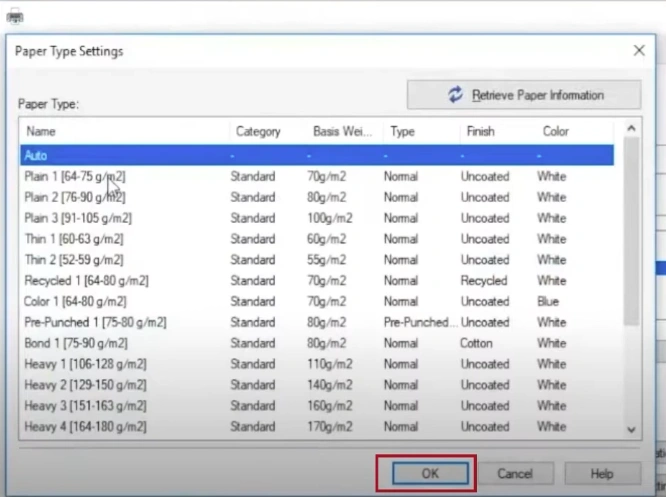The width and height of the screenshot is (666, 497).
Task: Click the 170g/m2 basis weight cell
Action: coord(330,426)
